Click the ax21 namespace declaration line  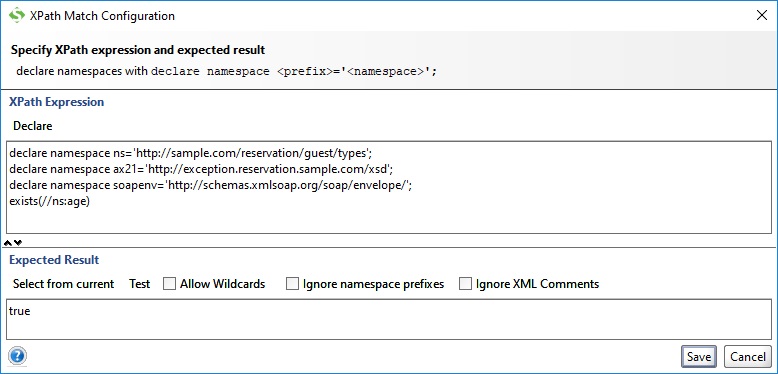(201, 169)
